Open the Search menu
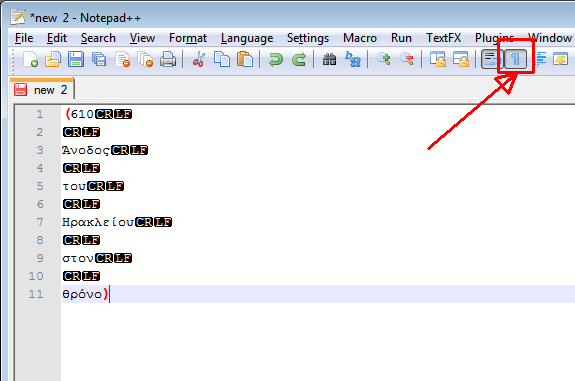This screenshot has width=575, height=381. (98, 38)
